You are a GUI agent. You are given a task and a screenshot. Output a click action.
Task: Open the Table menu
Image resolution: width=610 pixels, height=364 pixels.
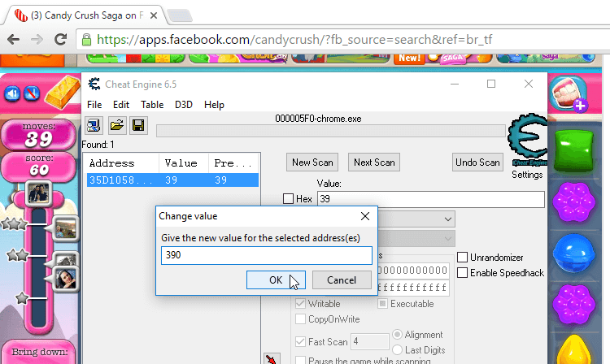coord(152,105)
